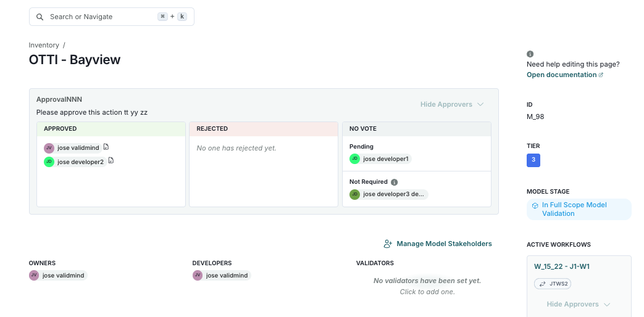Click the empty validators area to add one

(427, 286)
